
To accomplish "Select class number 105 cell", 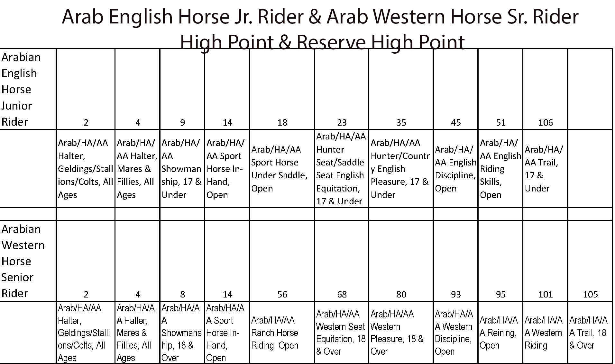I will click(590, 294).
